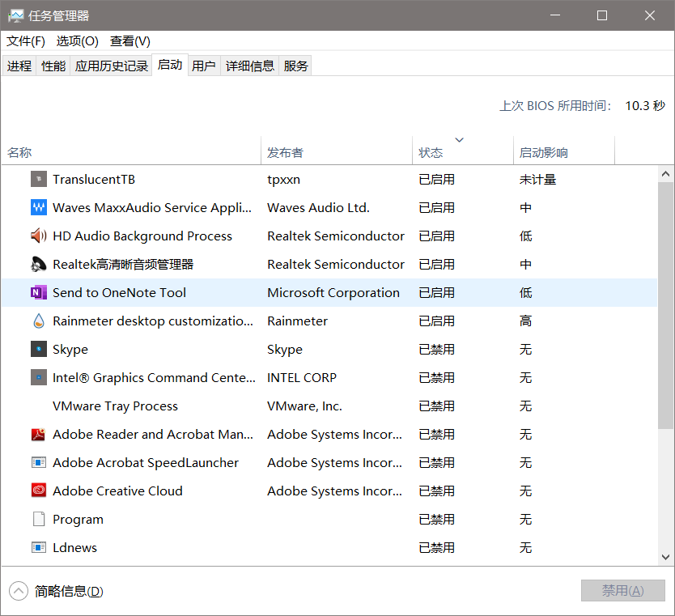Viewport: 675px width, 616px height.
Task: Click the HD Audio speaker icon
Action: (x=39, y=236)
